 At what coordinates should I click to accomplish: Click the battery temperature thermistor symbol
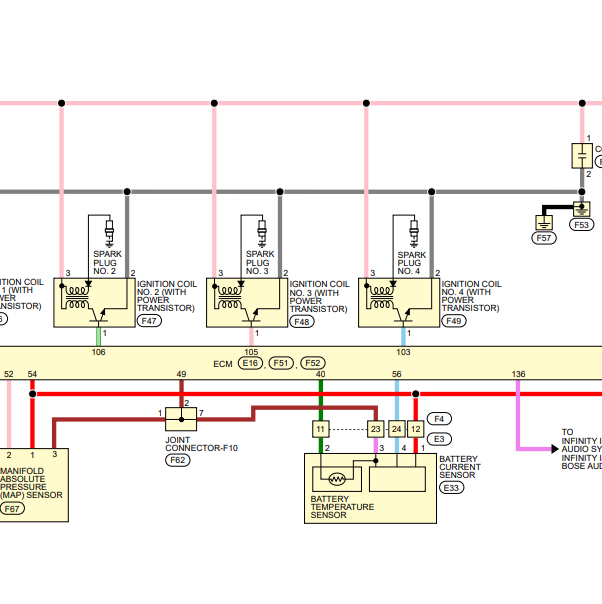pos(337,479)
